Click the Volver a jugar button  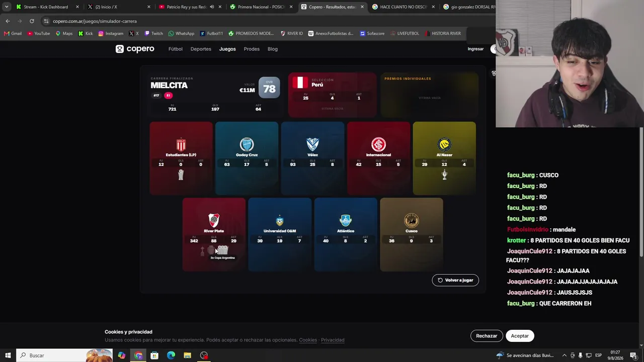(x=455, y=280)
